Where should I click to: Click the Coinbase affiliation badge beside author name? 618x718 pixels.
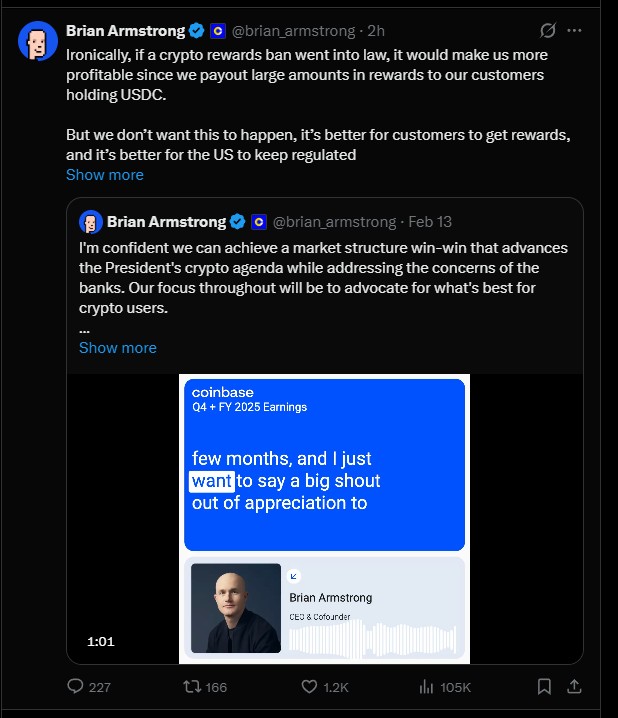[x=216, y=31]
